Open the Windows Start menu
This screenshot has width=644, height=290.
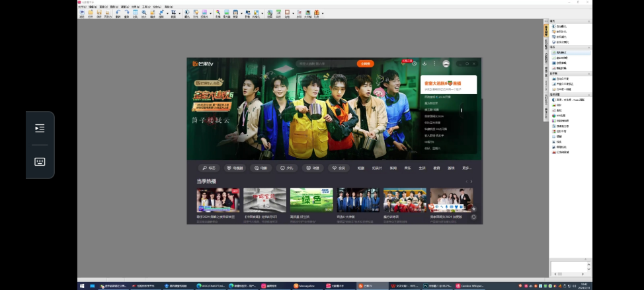point(82,286)
